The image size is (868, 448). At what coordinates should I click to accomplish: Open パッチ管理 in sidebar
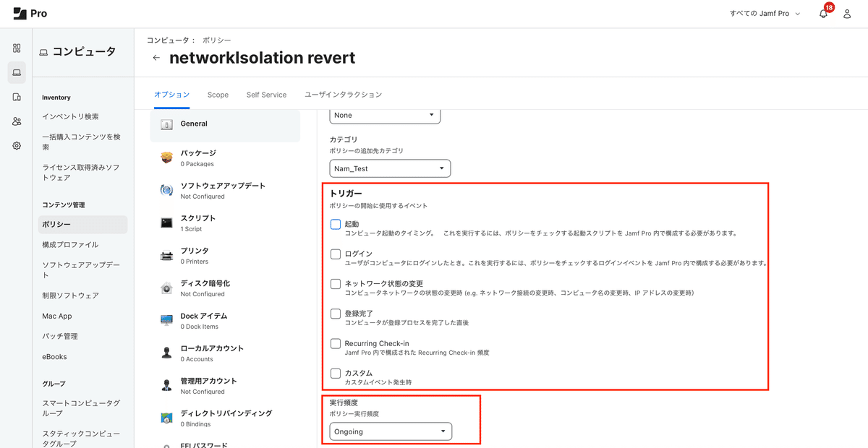tap(60, 336)
